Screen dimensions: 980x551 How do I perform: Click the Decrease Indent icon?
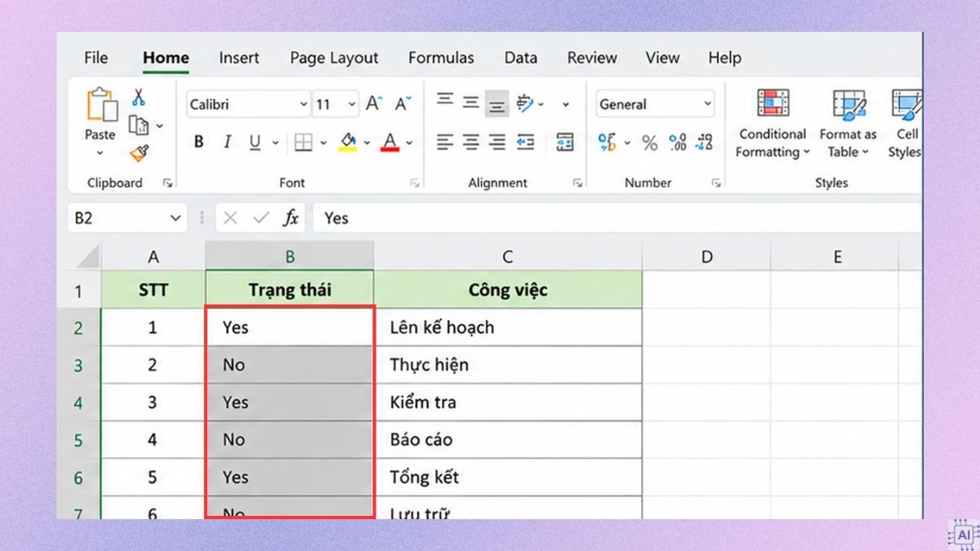tap(525, 143)
